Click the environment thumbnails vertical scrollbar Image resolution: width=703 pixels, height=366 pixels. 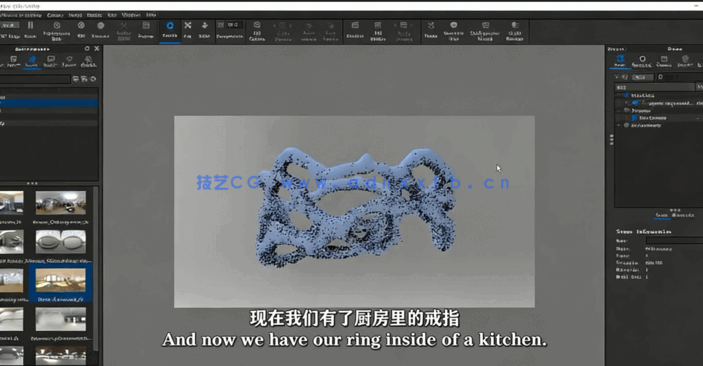(x=95, y=269)
